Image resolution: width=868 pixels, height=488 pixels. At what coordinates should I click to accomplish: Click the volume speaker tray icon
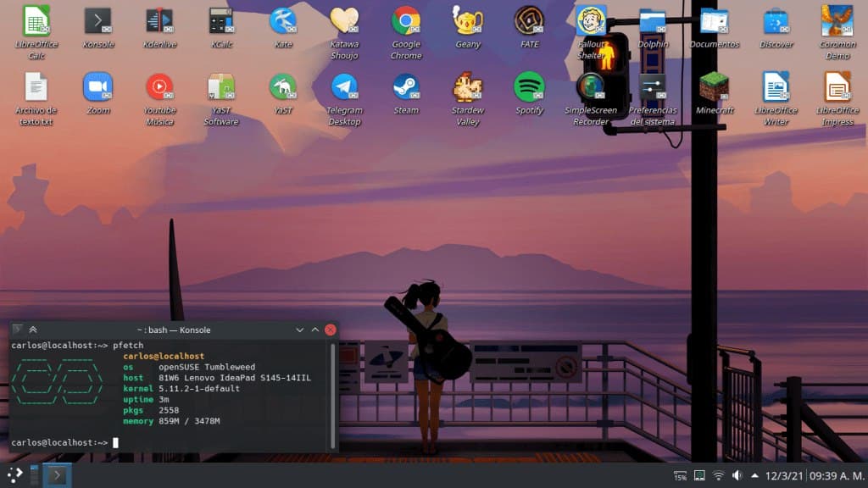pyautogui.click(x=737, y=475)
